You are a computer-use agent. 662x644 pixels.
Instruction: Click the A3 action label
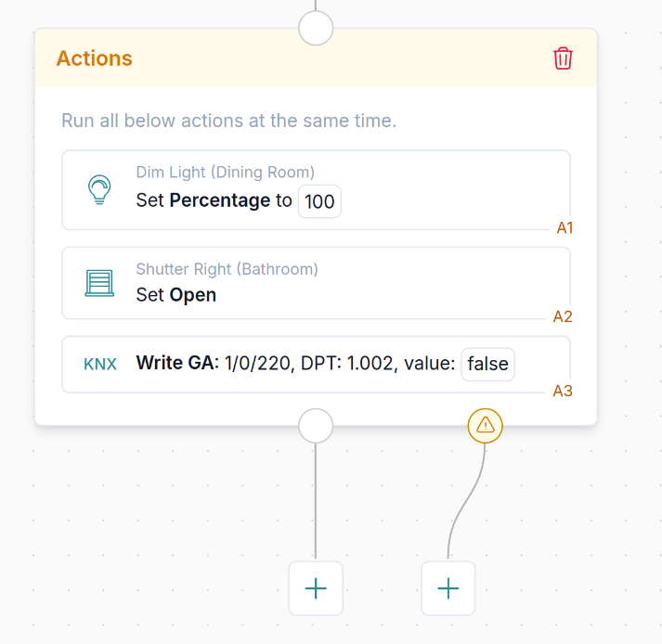pos(563,391)
